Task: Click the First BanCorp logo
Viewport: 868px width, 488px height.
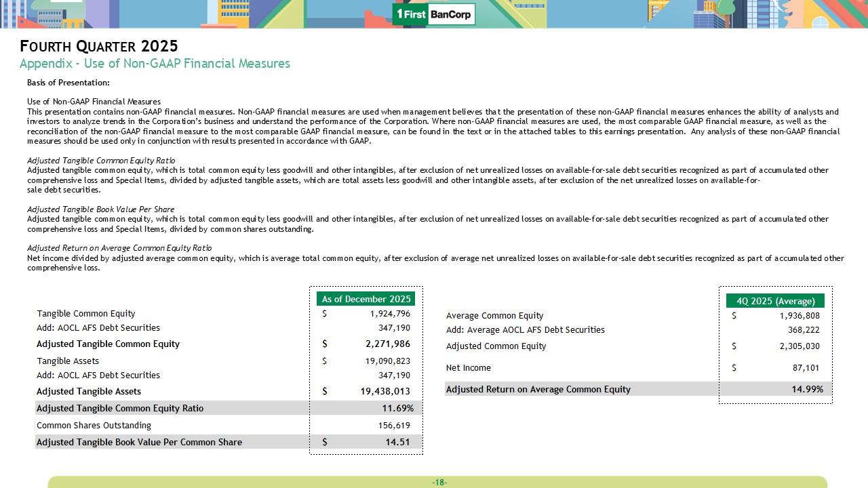Action: click(x=434, y=14)
